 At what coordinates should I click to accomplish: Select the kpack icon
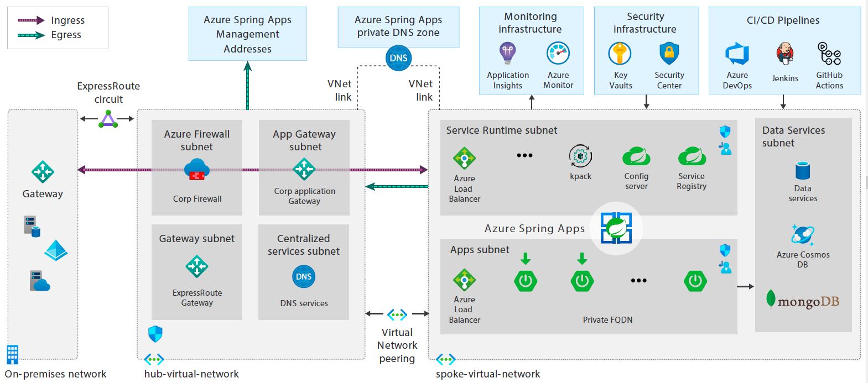(x=580, y=156)
